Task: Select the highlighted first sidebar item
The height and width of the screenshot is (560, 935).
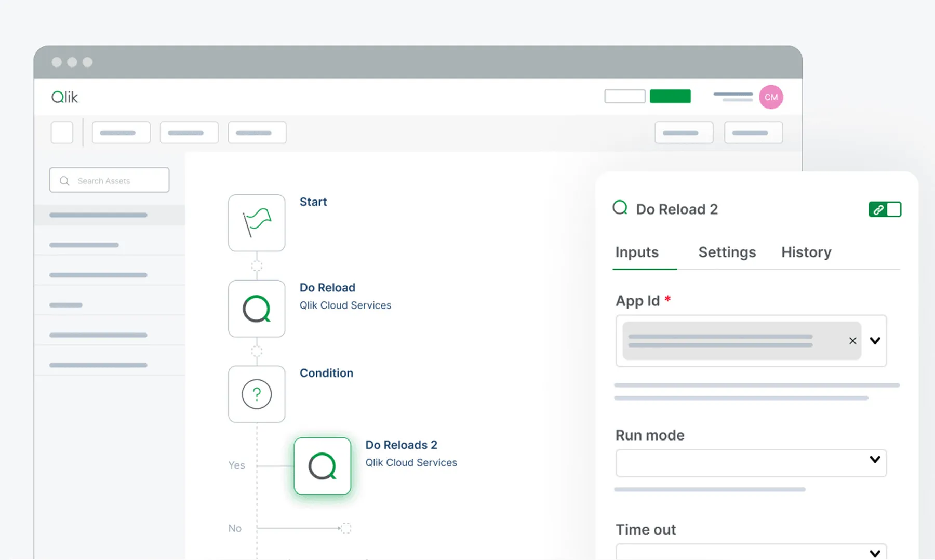Action: point(110,215)
